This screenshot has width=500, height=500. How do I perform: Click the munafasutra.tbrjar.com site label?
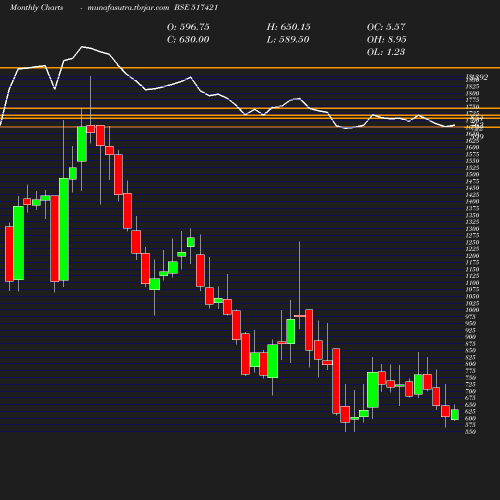[128, 7]
